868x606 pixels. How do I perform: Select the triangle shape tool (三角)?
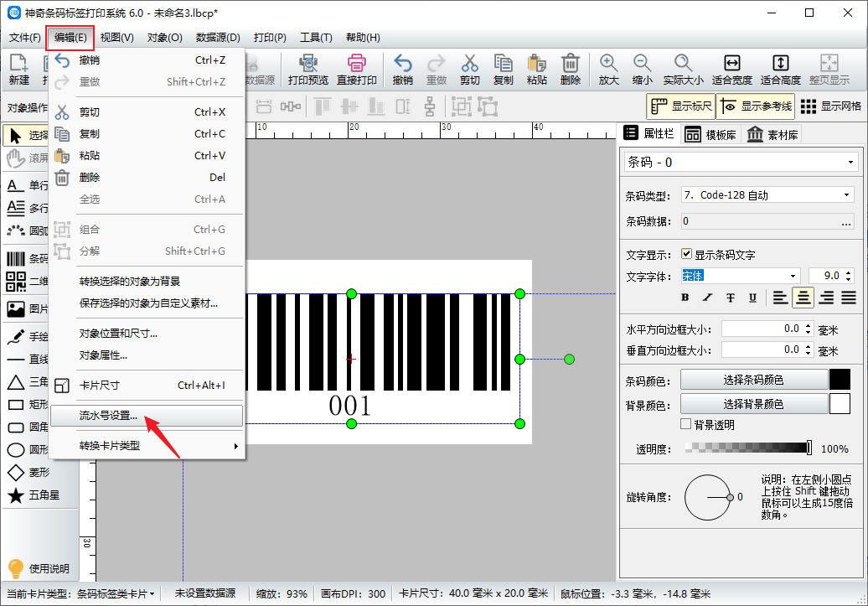point(27,381)
